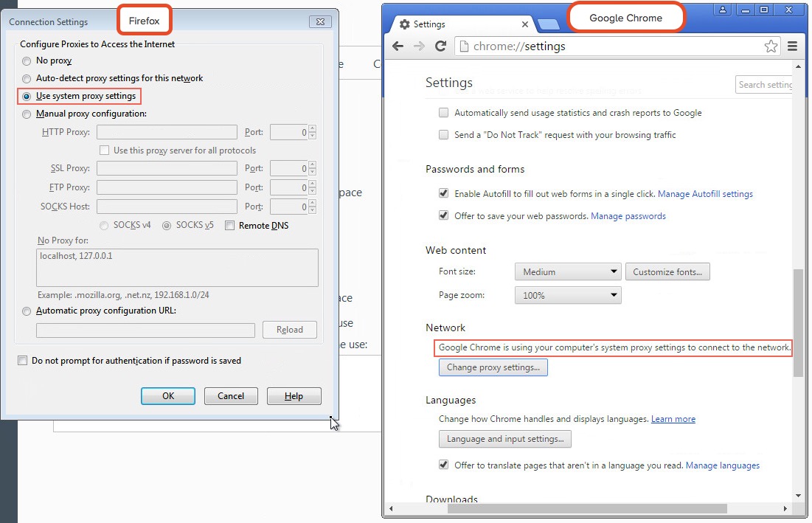Select the Settings tab in Chrome
812x523 pixels.
[457, 24]
